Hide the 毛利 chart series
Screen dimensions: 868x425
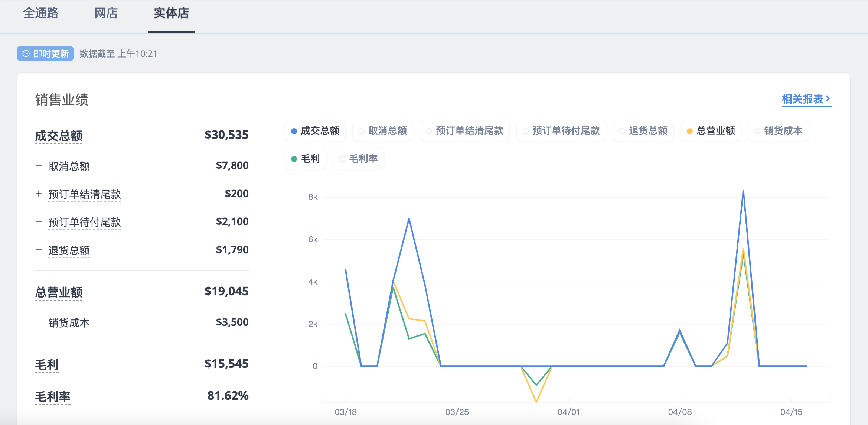click(306, 159)
